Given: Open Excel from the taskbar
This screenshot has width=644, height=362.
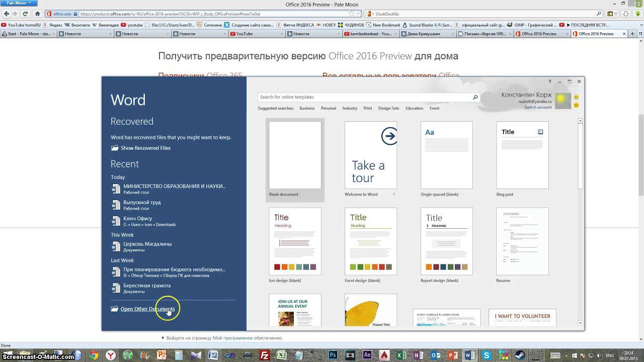Looking at the screenshot, I should coord(401,355).
